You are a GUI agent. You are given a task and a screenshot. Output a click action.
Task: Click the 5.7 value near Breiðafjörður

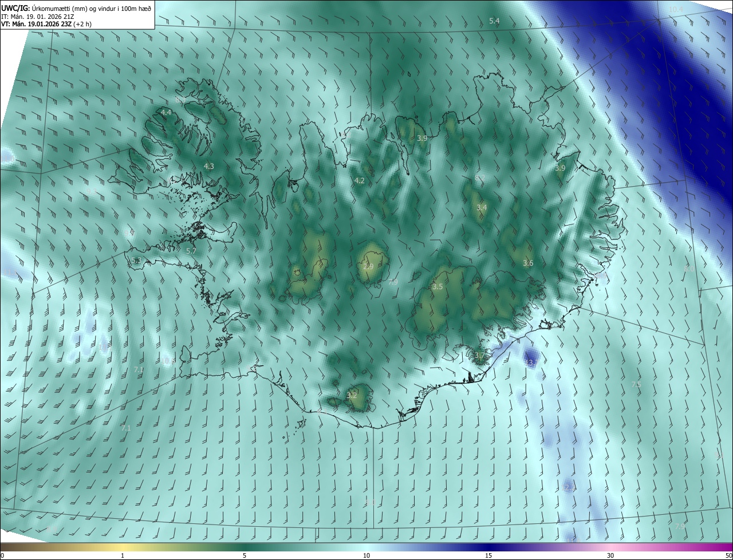[x=191, y=251]
